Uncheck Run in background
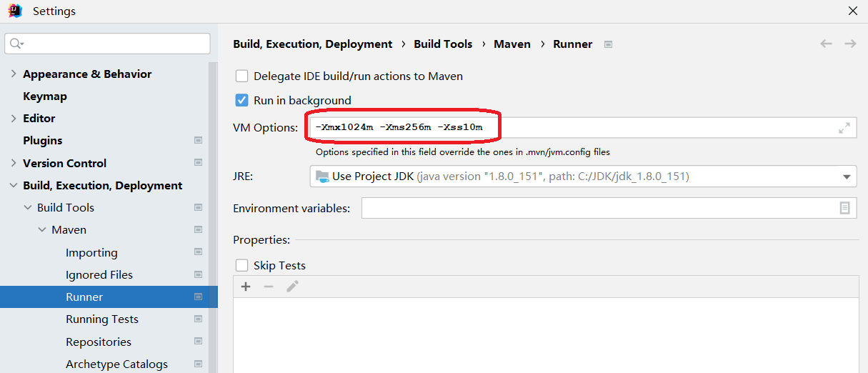Image resolution: width=868 pixels, height=373 pixels. pos(242,100)
